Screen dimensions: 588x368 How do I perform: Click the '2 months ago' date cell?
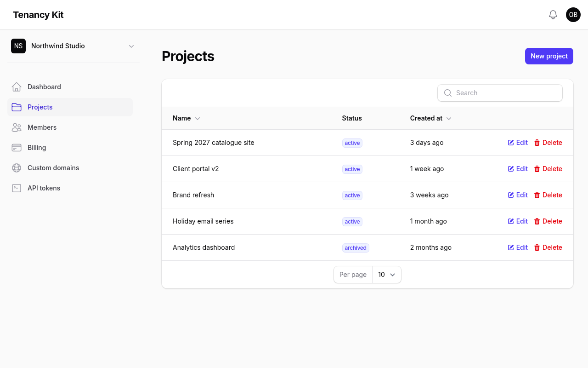tap(431, 247)
